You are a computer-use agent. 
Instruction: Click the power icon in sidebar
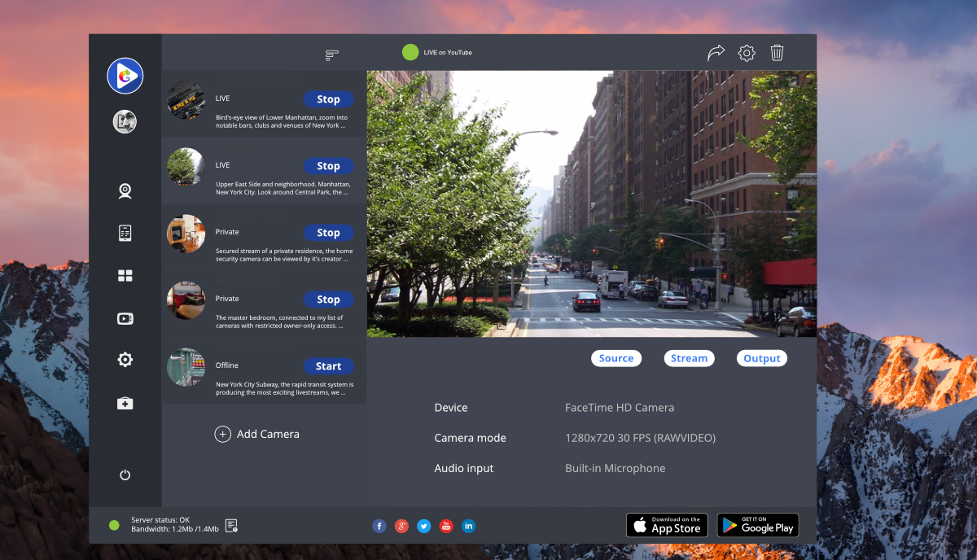click(125, 475)
